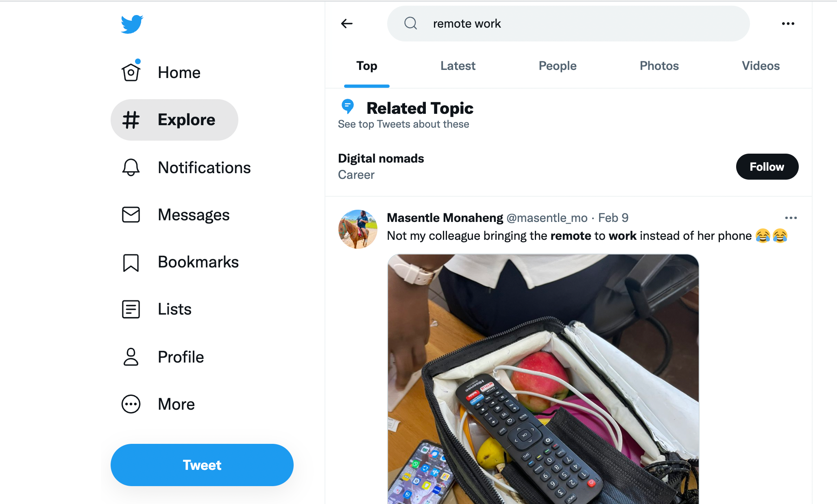Click the back arrow above search results
The width and height of the screenshot is (837, 504).
click(x=347, y=23)
